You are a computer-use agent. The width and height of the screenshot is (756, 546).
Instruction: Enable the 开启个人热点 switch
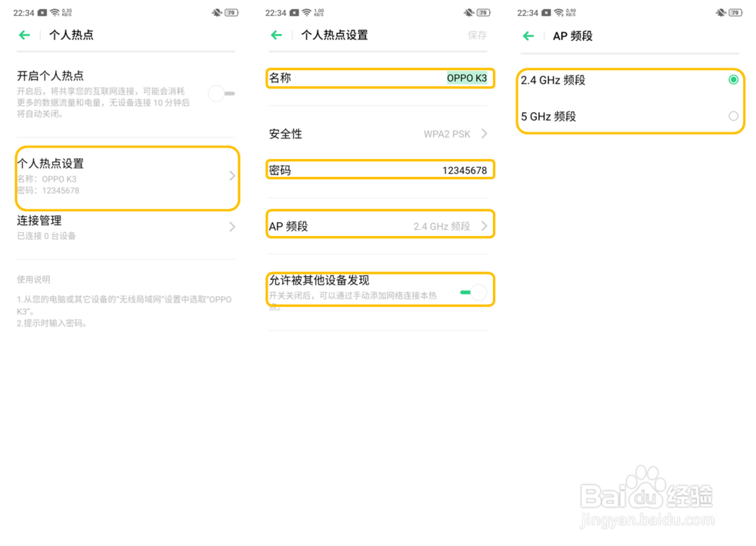click(222, 93)
